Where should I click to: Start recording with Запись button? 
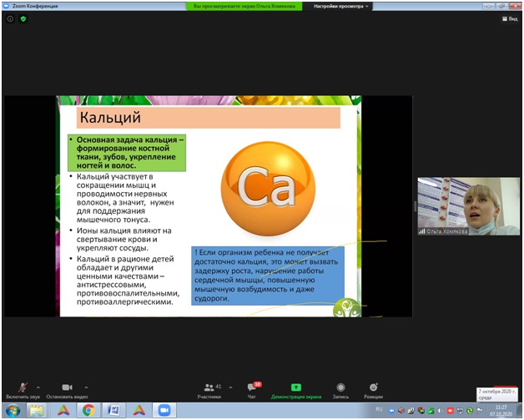click(340, 390)
